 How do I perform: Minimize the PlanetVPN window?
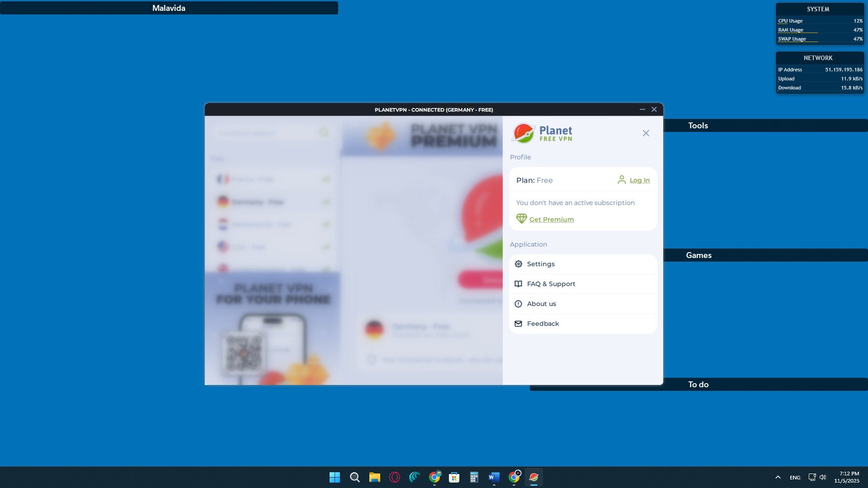pyautogui.click(x=642, y=109)
